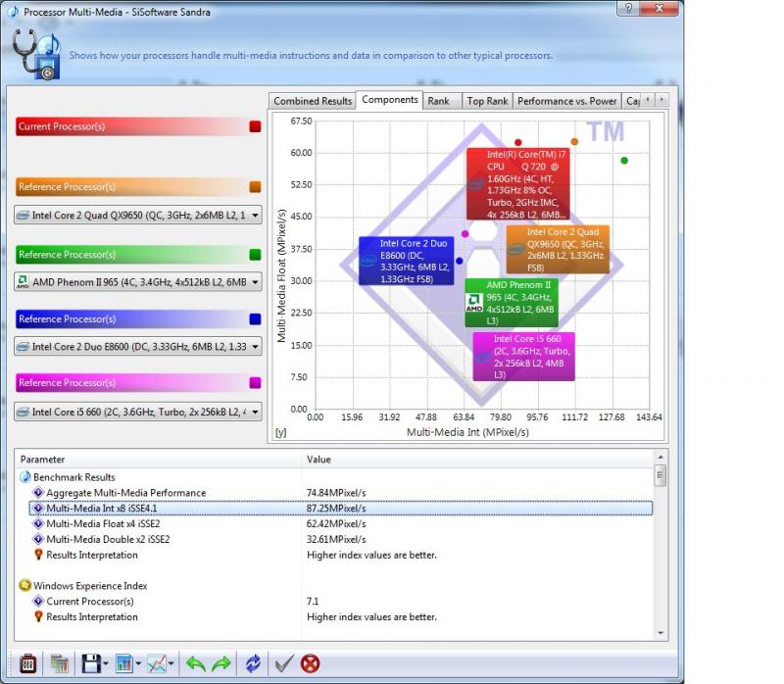
Task: Click the green data point on chart
Action: 624,161
